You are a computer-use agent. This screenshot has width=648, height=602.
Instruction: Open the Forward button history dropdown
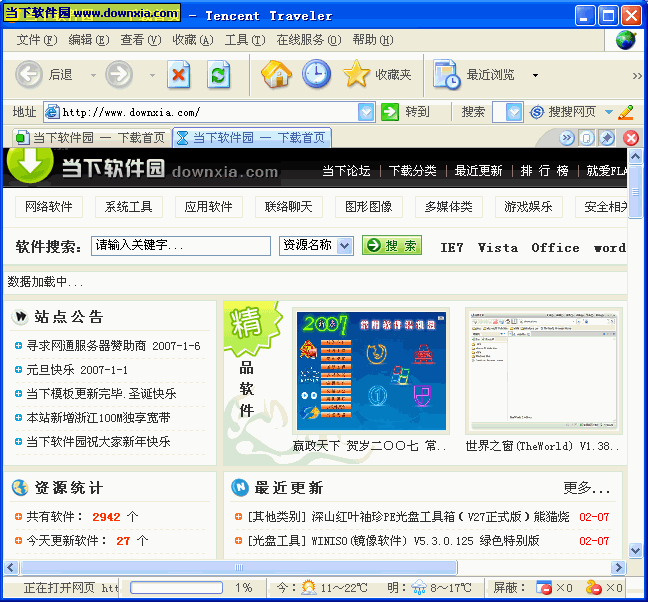152,75
